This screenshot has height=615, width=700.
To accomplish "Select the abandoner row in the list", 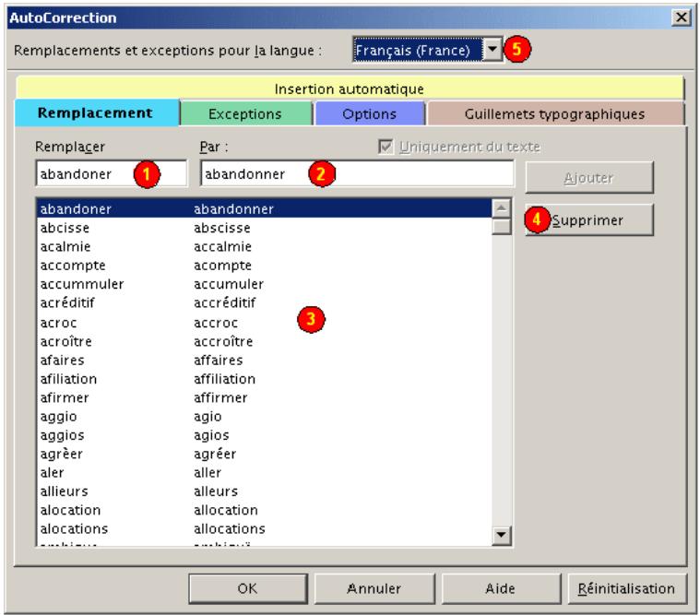I will coord(265,208).
